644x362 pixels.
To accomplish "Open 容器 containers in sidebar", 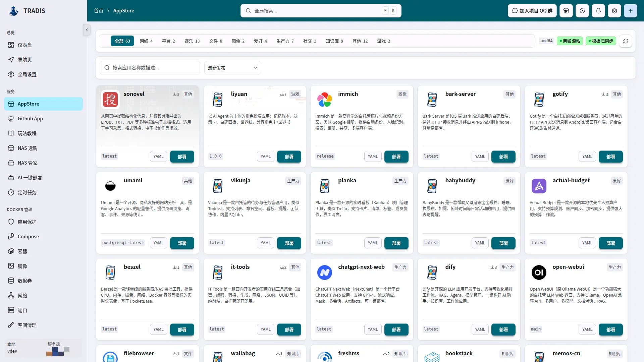I will [43, 251].
